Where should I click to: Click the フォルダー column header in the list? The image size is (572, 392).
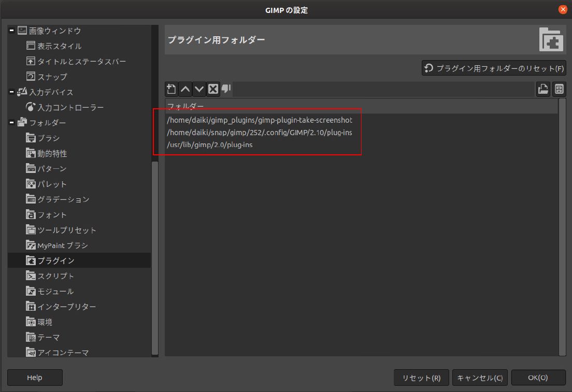[x=361, y=106]
